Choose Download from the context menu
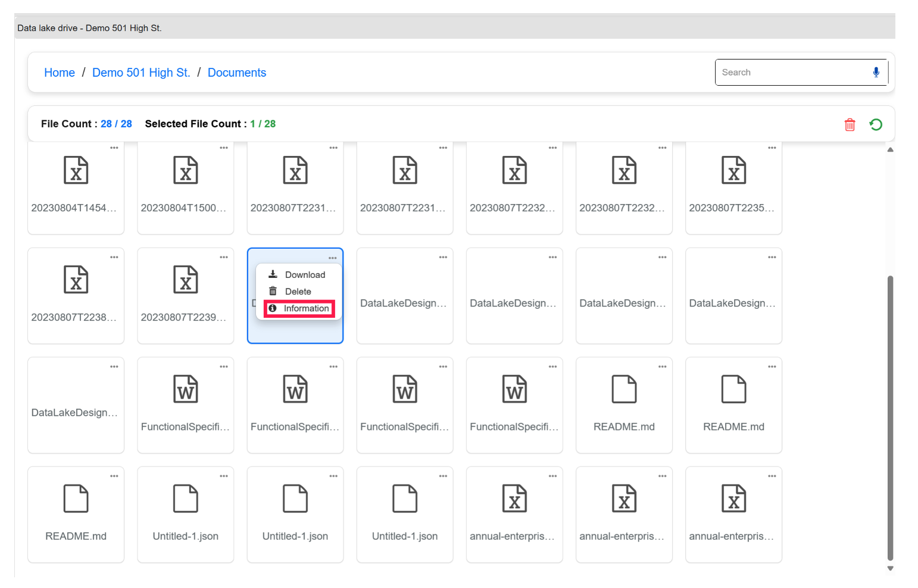 tap(304, 275)
